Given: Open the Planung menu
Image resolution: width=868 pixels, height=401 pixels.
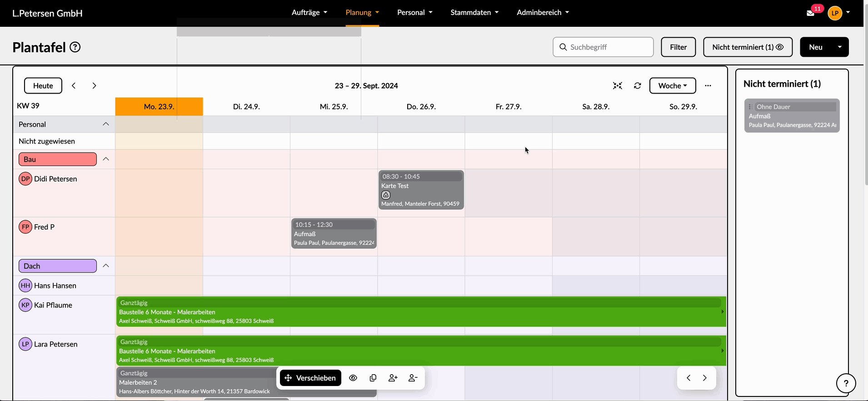Looking at the screenshot, I should 362,12.
